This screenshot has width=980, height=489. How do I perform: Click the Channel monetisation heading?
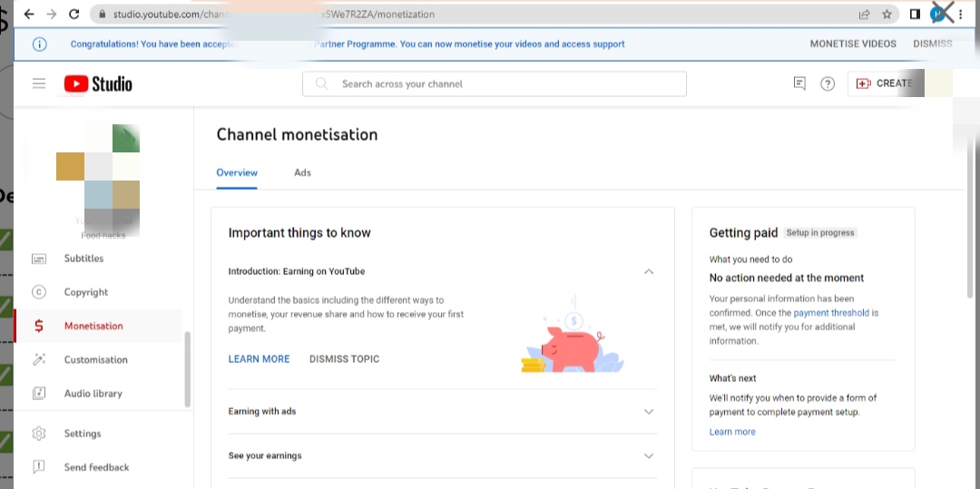click(x=297, y=135)
